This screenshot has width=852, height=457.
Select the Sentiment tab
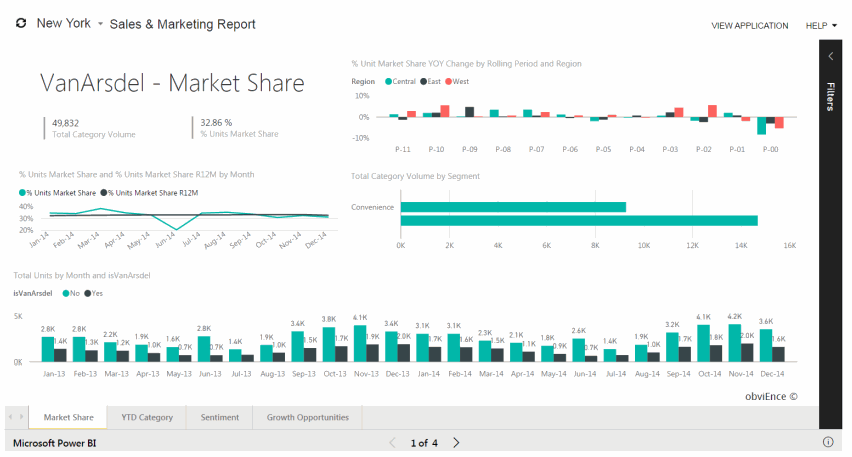220,417
